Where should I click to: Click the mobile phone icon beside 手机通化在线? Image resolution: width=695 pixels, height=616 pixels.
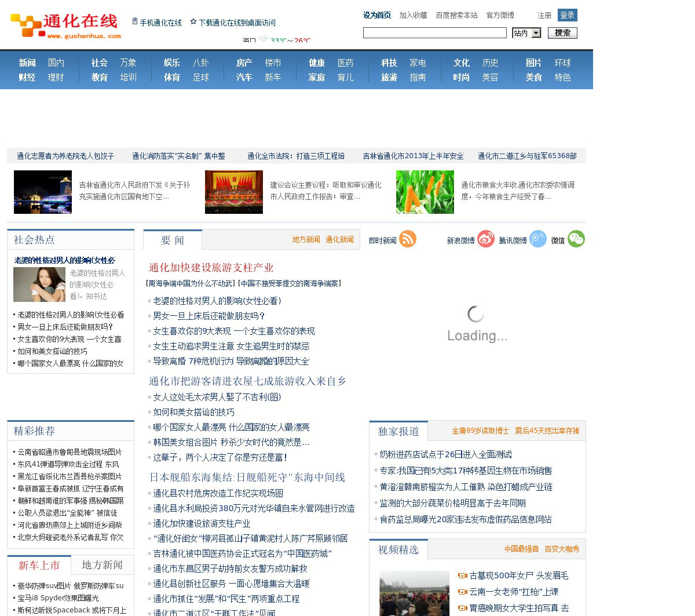135,21
